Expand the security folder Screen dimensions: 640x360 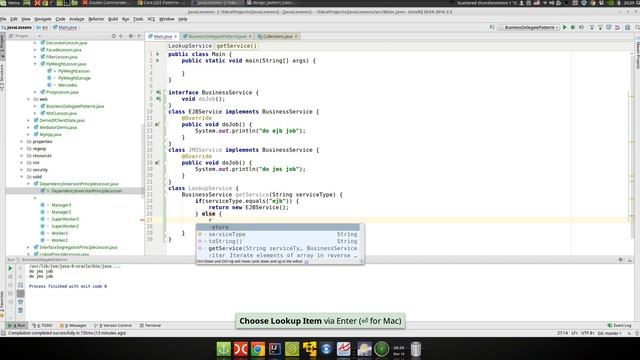click(x=22, y=170)
